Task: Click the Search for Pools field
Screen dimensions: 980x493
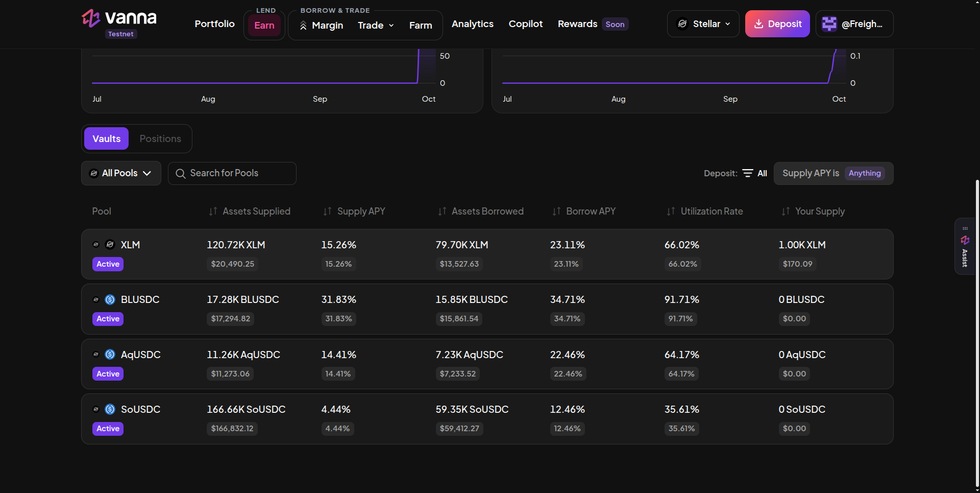Action: 232,173
